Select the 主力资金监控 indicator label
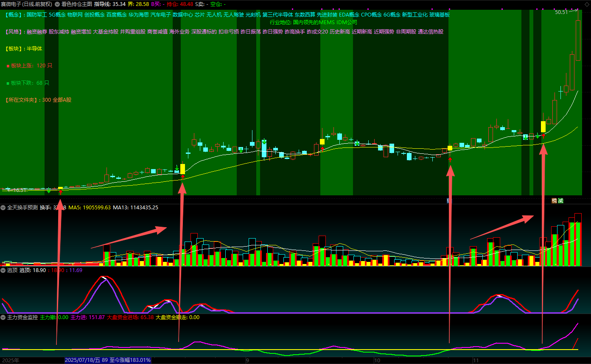The image size is (591, 364). pos(22,317)
